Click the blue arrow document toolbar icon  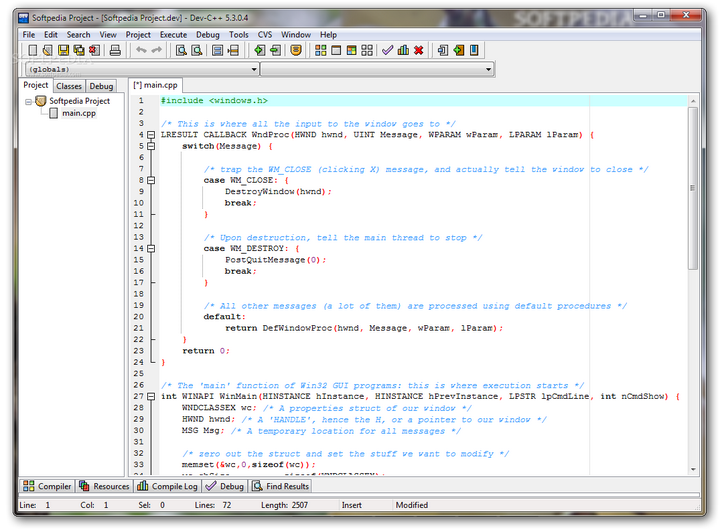coord(443,50)
